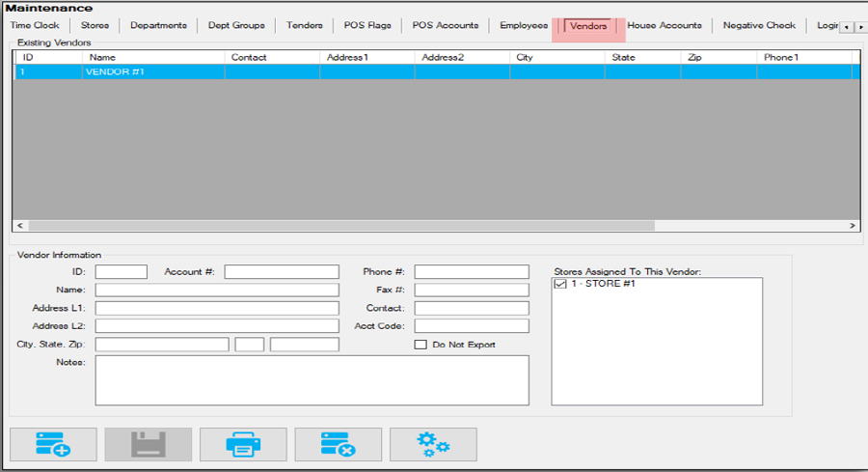Sort by the ID column header

coord(49,57)
